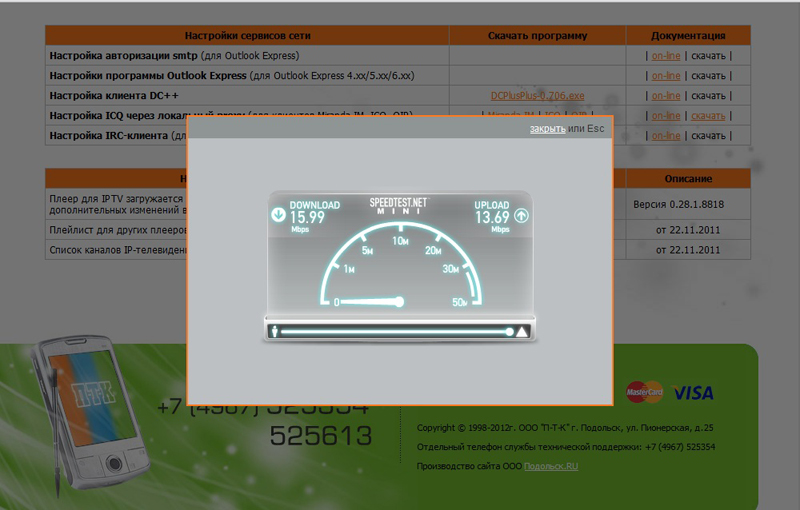Close the popup via 'закрыть' link
Viewport: 800px width, 510px height.
(x=547, y=129)
